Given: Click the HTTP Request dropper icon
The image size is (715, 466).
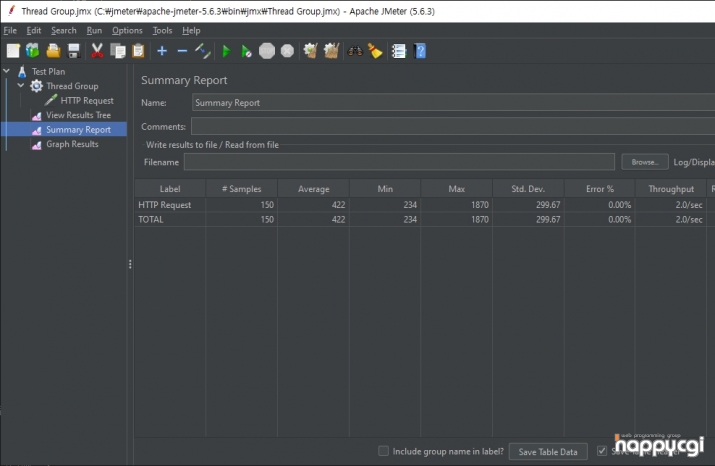Looking at the screenshot, I should (51, 100).
